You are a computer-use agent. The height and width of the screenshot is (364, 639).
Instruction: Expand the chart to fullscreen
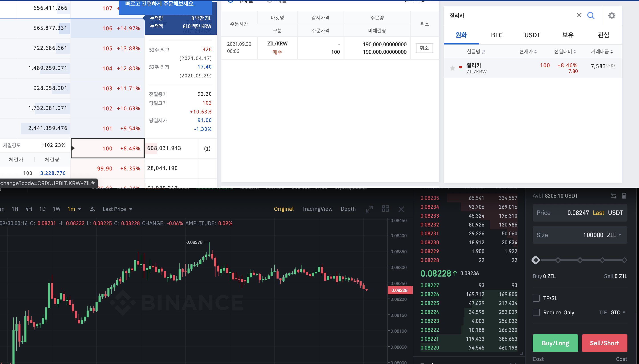pyautogui.click(x=369, y=209)
